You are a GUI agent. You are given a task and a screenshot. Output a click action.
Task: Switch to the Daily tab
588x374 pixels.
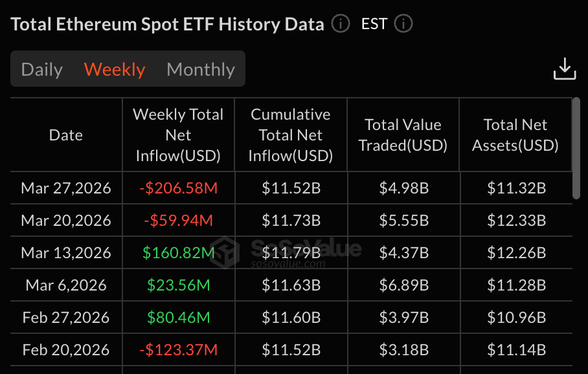point(42,69)
